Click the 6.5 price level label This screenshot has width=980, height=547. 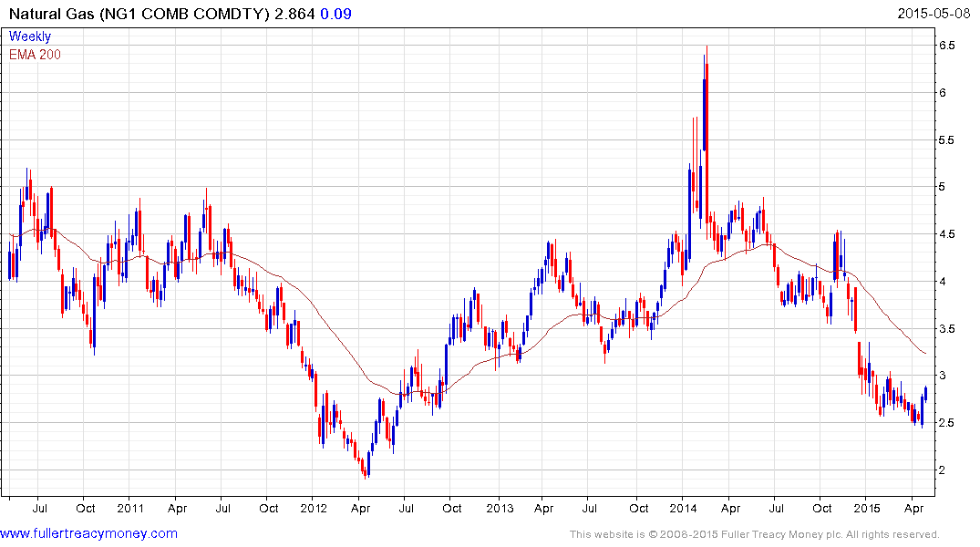pyautogui.click(x=946, y=46)
